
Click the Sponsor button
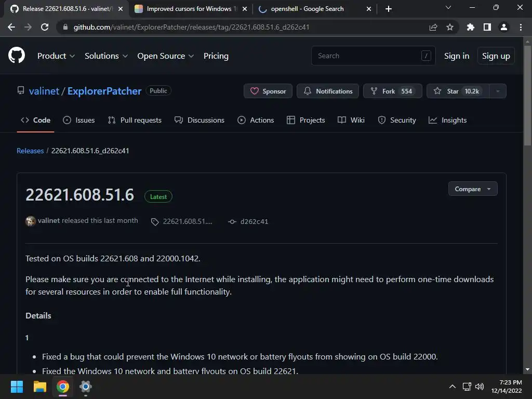(268, 91)
